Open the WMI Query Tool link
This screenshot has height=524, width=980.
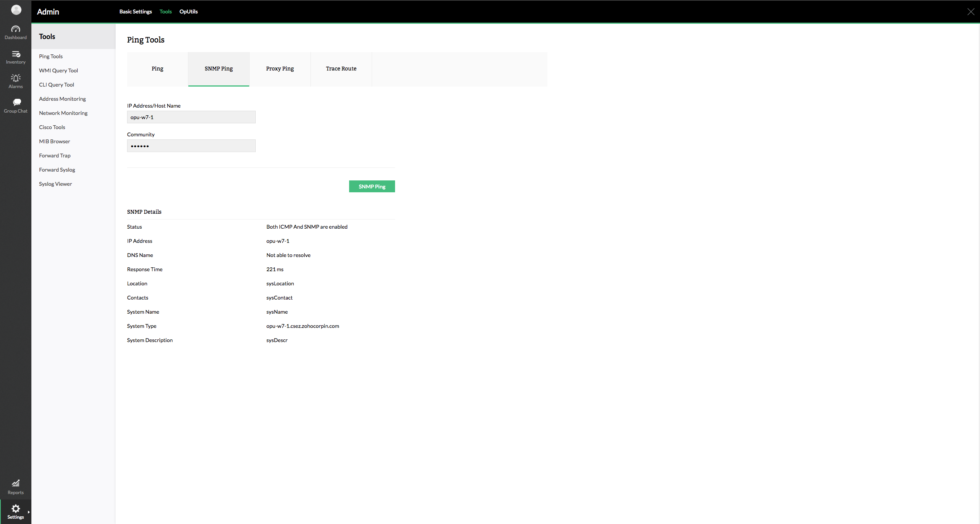pyautogui.click(x=58, y=70)
